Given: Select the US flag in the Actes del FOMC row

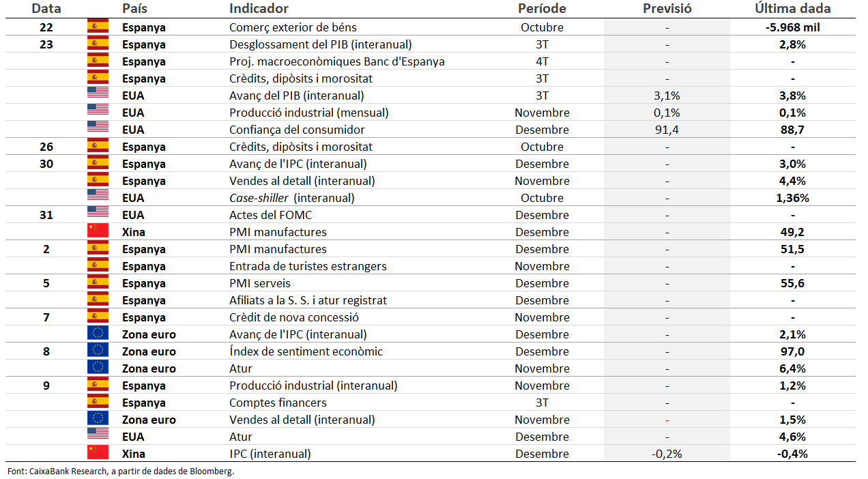Looking at the screenshot, I should 98,215.
